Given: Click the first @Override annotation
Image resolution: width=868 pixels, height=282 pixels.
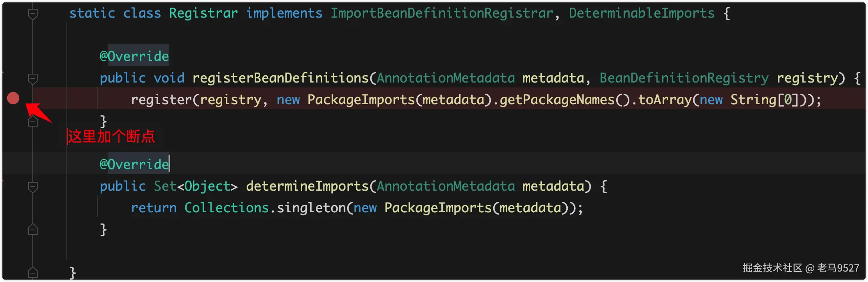Looking at the screenshot, I should [x=134, y=56].
